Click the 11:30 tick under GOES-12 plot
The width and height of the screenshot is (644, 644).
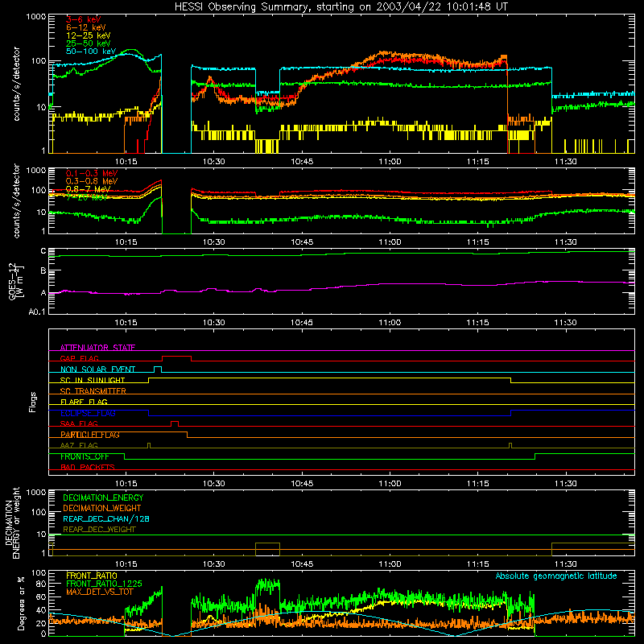pos(566,323)
